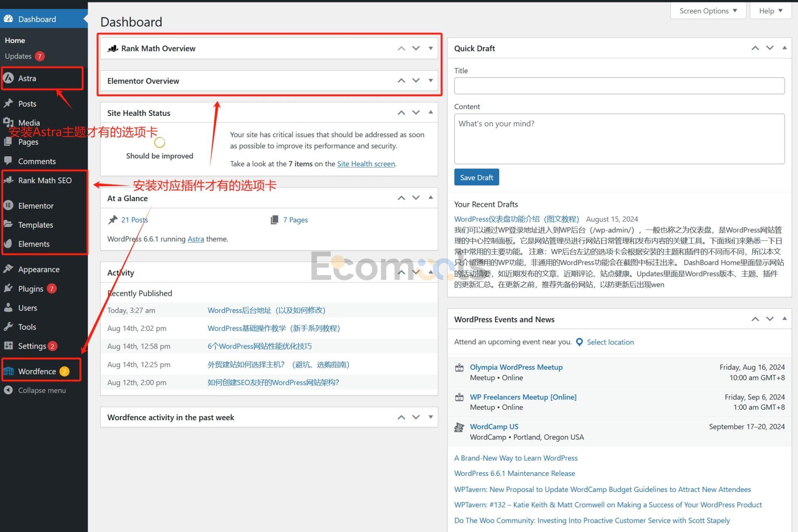Image resolution: width=798 pixels, height=532 pixels.
Task: Click the Users person icon
Action: tap(8, 308)
